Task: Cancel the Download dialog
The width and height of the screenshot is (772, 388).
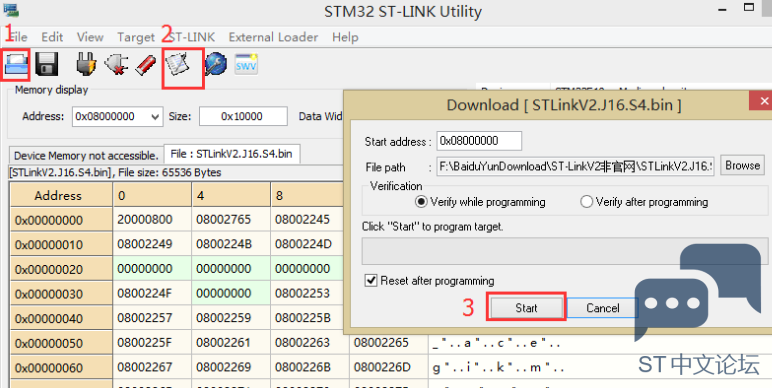Action: (x=602, y=308)
